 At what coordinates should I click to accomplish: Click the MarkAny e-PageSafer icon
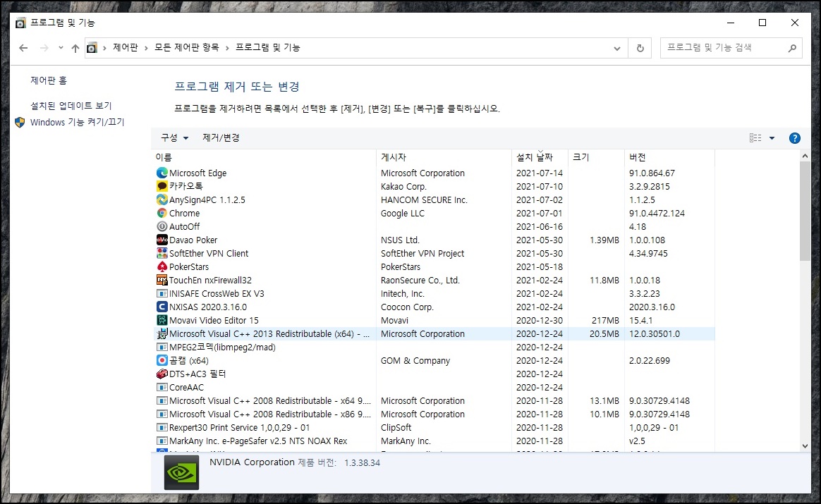click(x=162, y=441)
